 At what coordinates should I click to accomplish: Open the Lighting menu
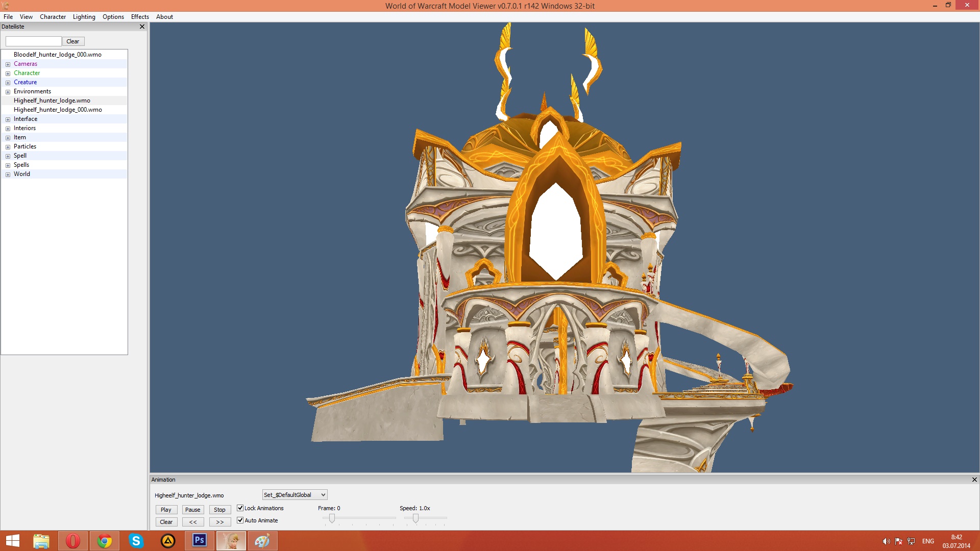84,17
